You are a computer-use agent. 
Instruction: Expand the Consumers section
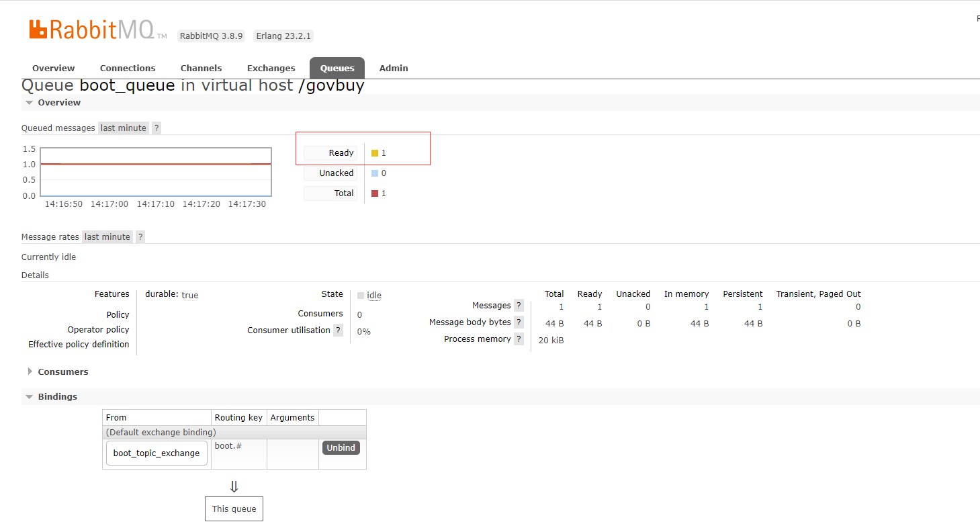[x=62, y=372]
